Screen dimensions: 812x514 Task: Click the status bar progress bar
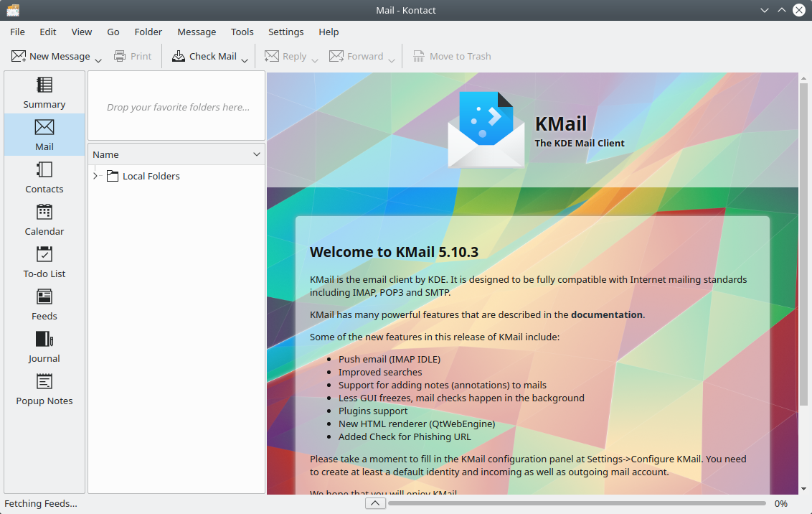(x=577, y=503)
